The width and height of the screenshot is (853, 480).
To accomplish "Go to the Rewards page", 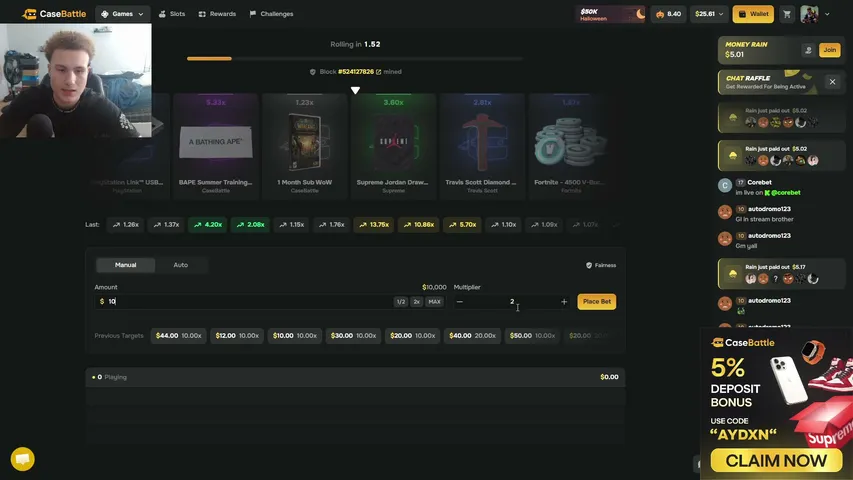I will click(217, 14).
